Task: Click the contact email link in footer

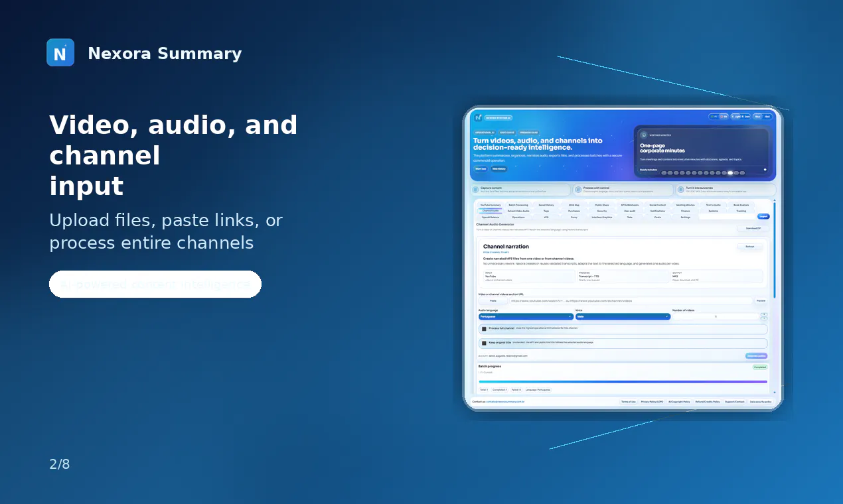Action: [505, 402]
